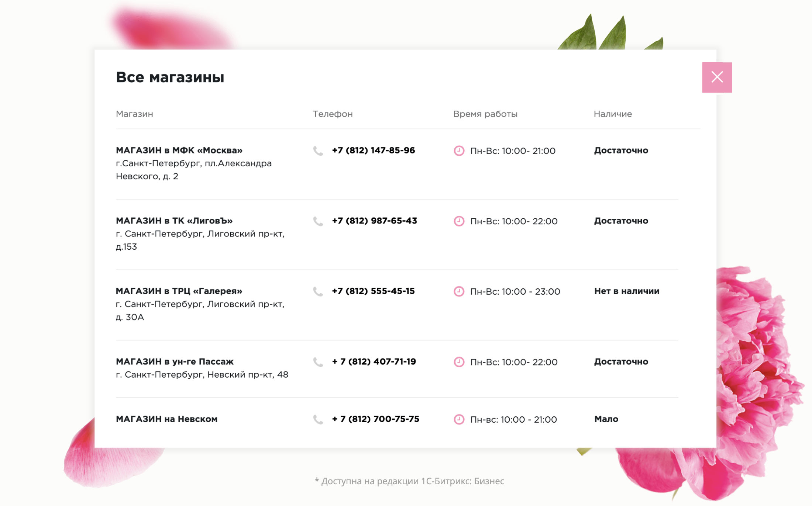This screenshot has width=812, height=506.
Task: Click phone icon for МФК «Москва» store
Action: [318, 151]
